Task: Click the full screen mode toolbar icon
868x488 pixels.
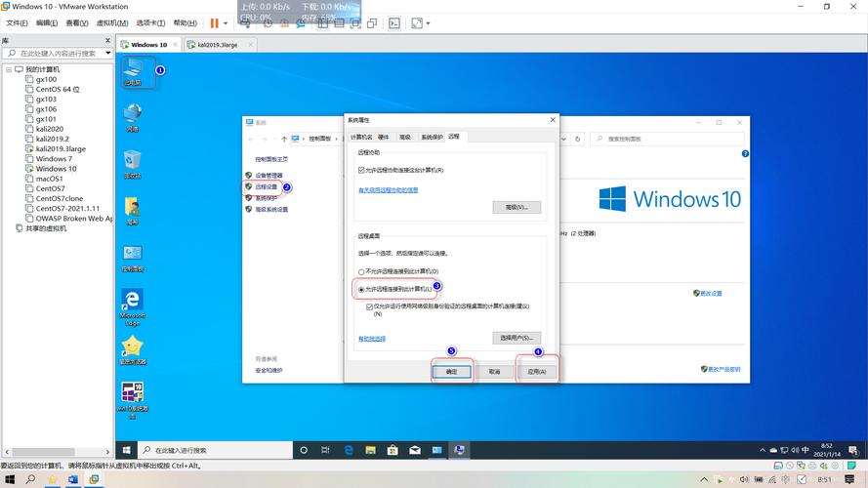Action: tap(417, 23)
